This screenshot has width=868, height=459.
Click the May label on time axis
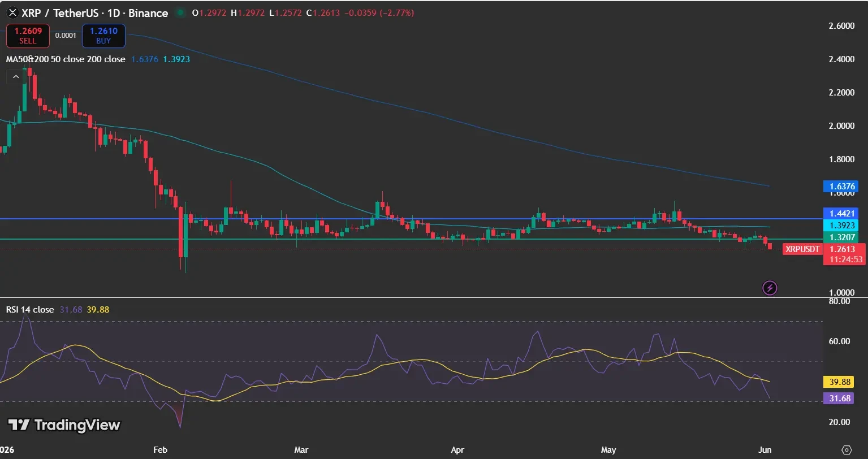(x=608, y=450)
